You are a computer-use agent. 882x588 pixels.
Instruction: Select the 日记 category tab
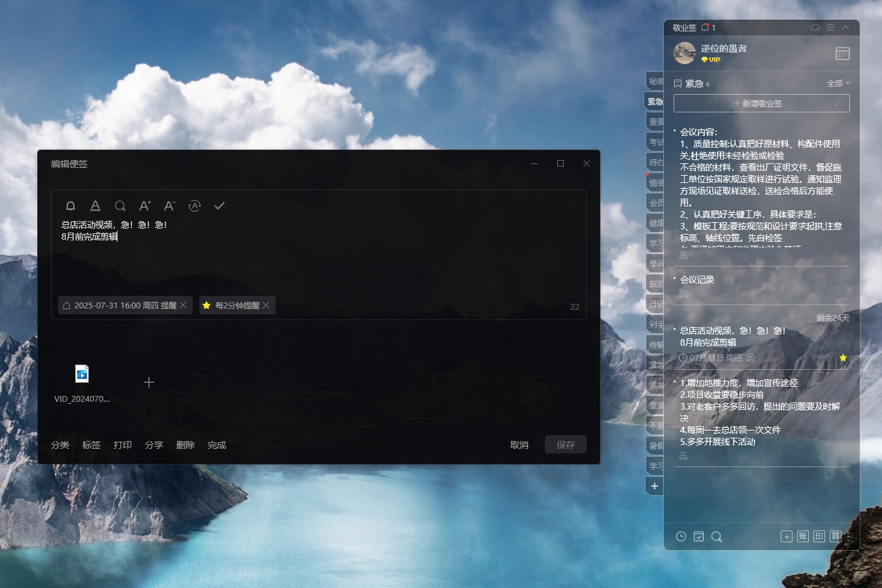(655, 304)
